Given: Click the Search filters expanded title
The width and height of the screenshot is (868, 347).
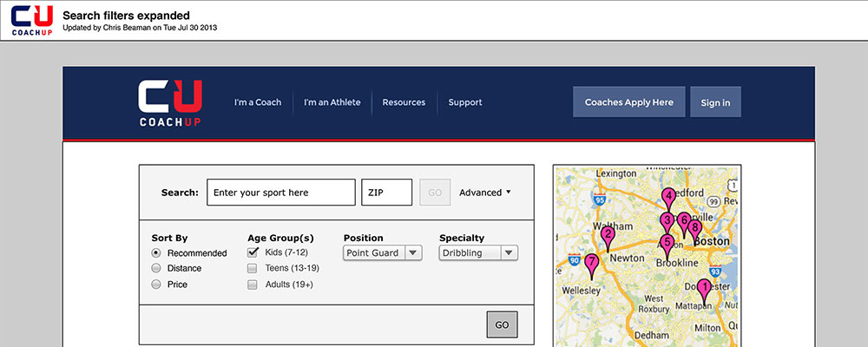Looking at the screenshot, I should [x=126, y=16].
